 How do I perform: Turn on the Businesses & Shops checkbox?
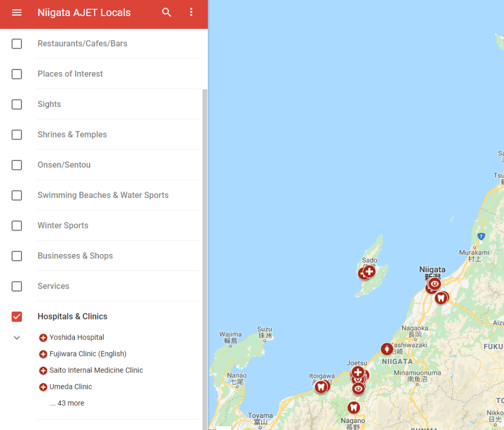coord(16,256)
